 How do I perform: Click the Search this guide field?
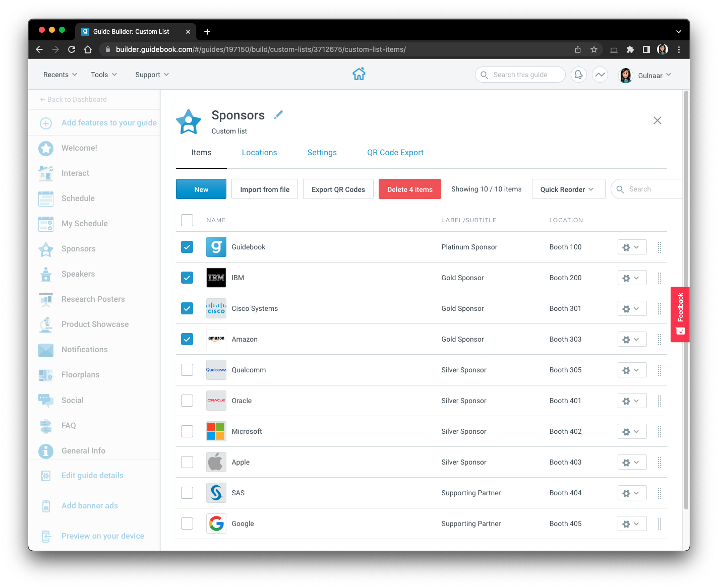tap(520, 75)
